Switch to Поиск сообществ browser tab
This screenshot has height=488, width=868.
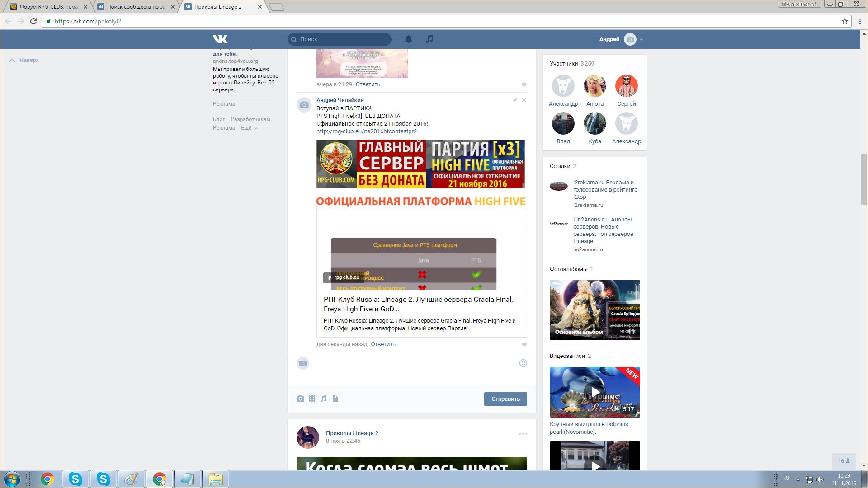click(136, 7)
